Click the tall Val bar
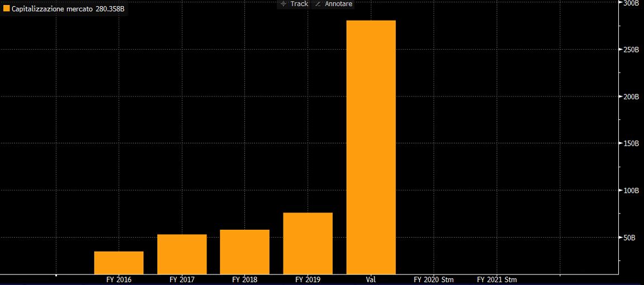The width and height of the screenshot is (644, 285). click(371, 147)
